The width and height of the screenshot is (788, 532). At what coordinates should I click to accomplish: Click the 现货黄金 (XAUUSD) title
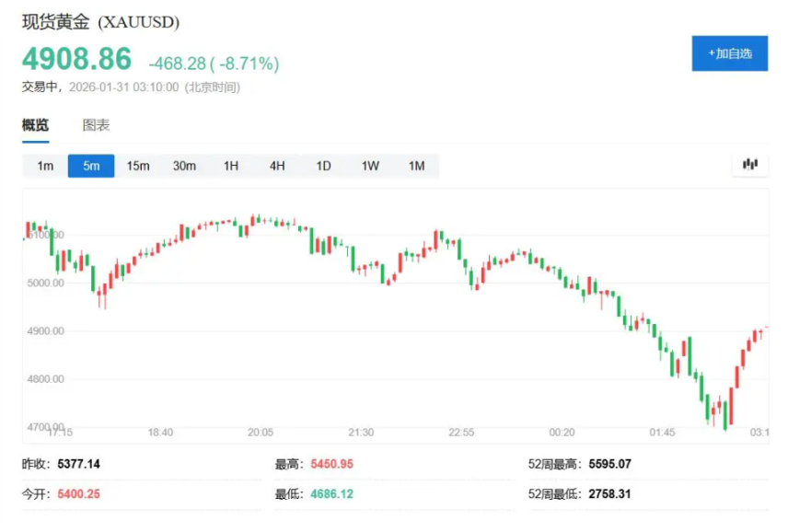(101, 21)
